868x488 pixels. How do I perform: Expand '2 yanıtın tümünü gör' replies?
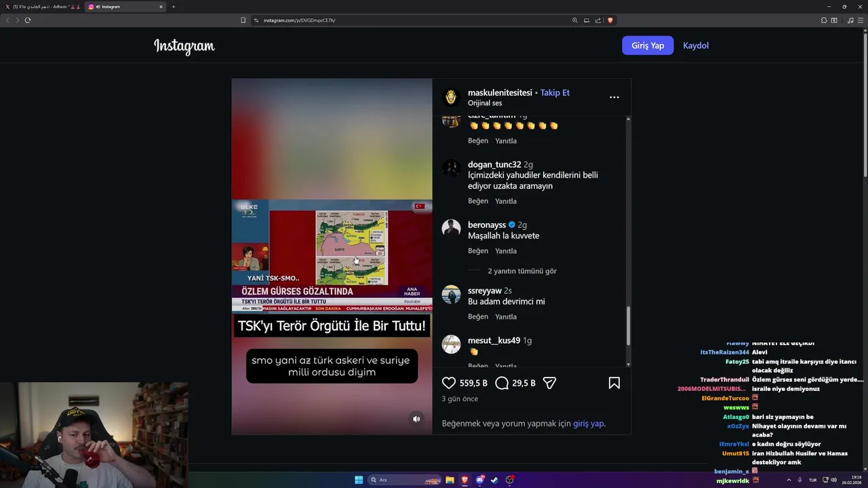(522, 271)
